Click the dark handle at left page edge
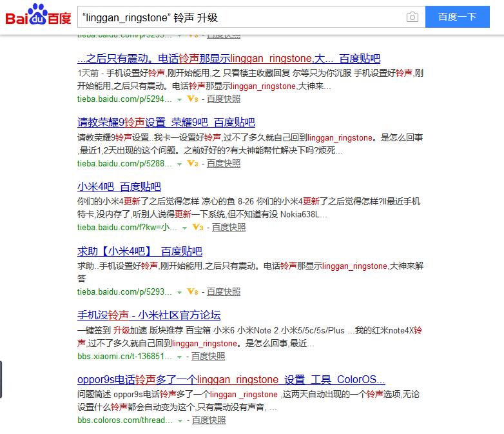504x434 pixels. pyautogui.click(x=1, y=380)
